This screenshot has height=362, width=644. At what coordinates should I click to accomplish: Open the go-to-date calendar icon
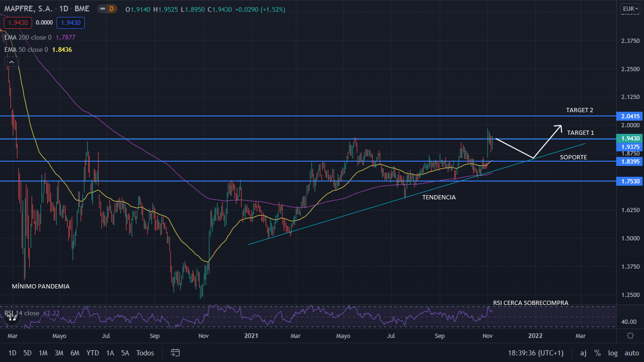175,353
